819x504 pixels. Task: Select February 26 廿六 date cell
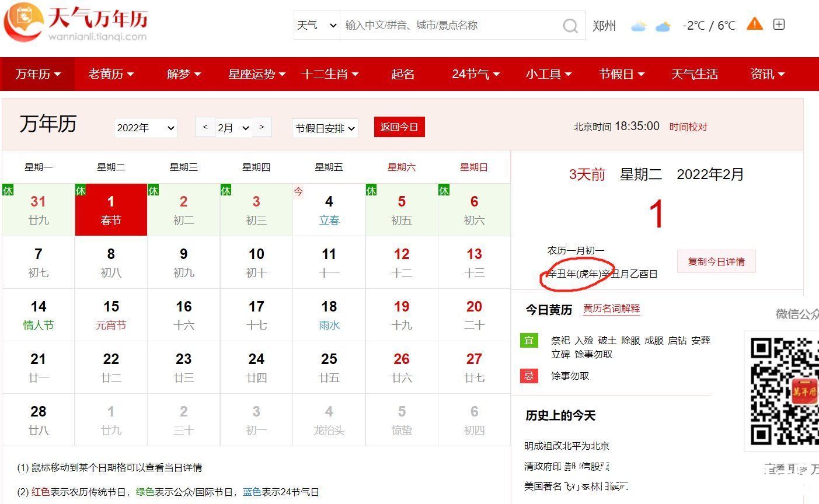tap(402, 367)
